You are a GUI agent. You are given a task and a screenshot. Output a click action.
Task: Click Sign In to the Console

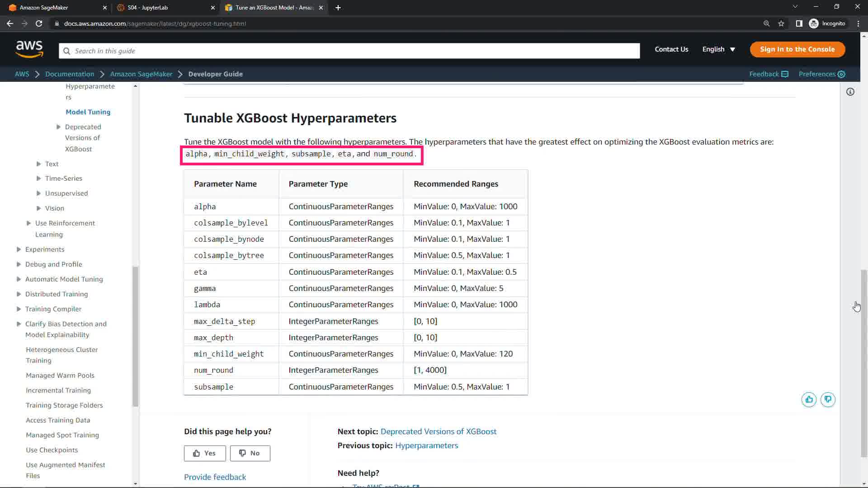tap(797, 49)
